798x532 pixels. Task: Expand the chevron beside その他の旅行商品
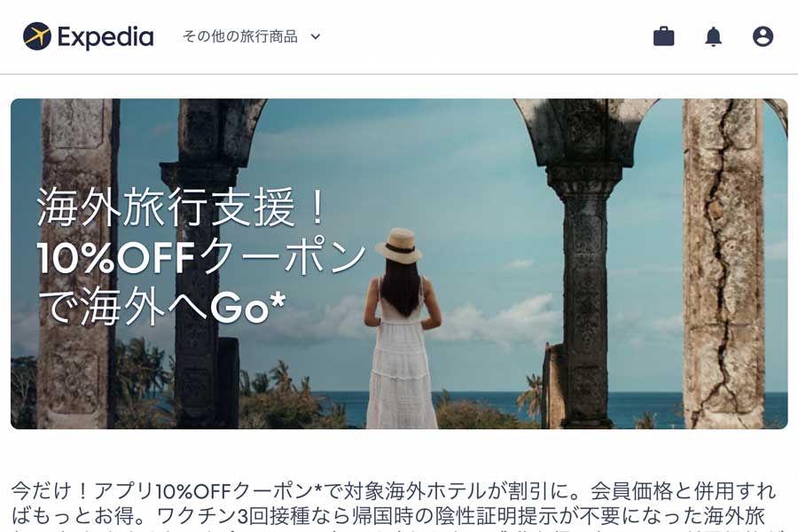pyautogui.click(x=316, y=36)
